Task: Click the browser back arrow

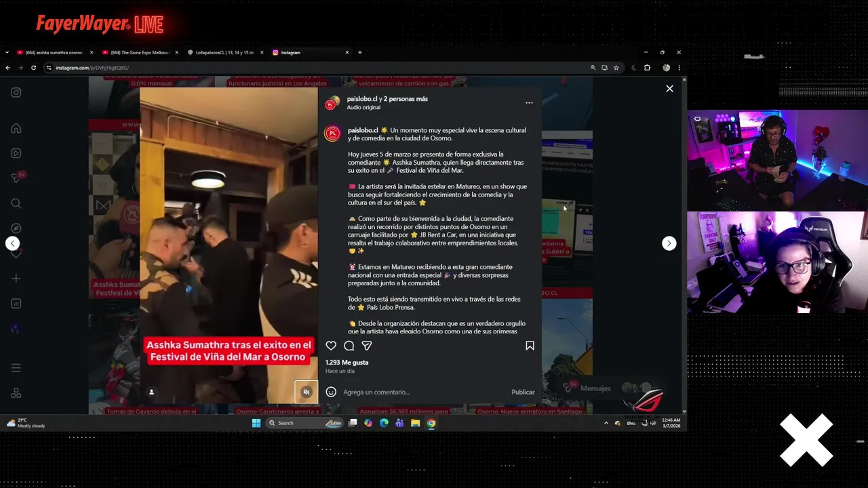Action: [8, 68]
